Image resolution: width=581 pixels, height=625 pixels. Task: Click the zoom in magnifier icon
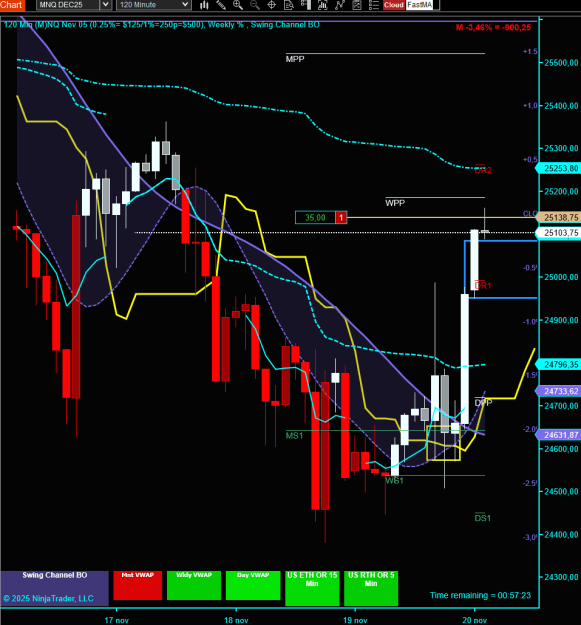pos(238,5)
